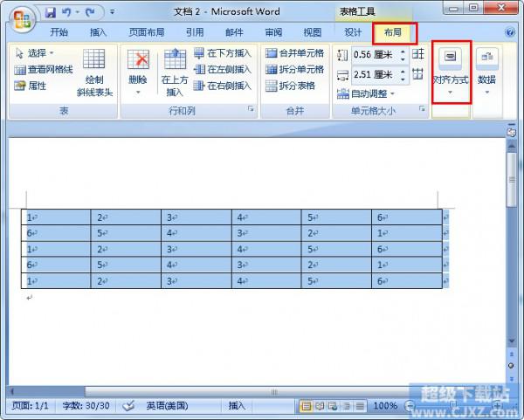Decrease row height with the down stepper
This screenshot has height=420, width=524.
pos(403,59)
